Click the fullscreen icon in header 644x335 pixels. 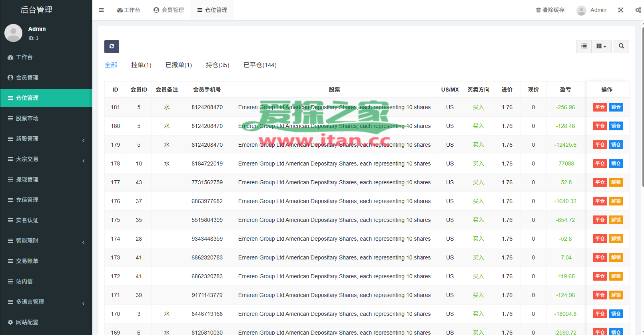621,10
